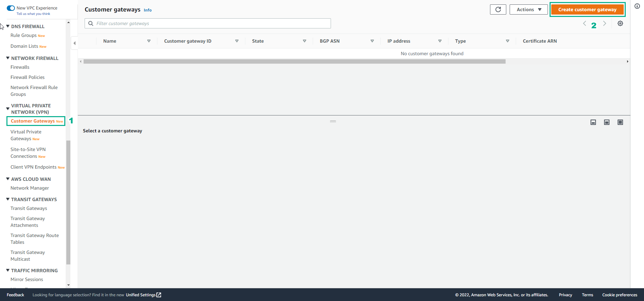Viewport: 644px width, 301px height.
Task: Open the info circle help panel icon
Action: pyautogui.click(x=637, y=6)
